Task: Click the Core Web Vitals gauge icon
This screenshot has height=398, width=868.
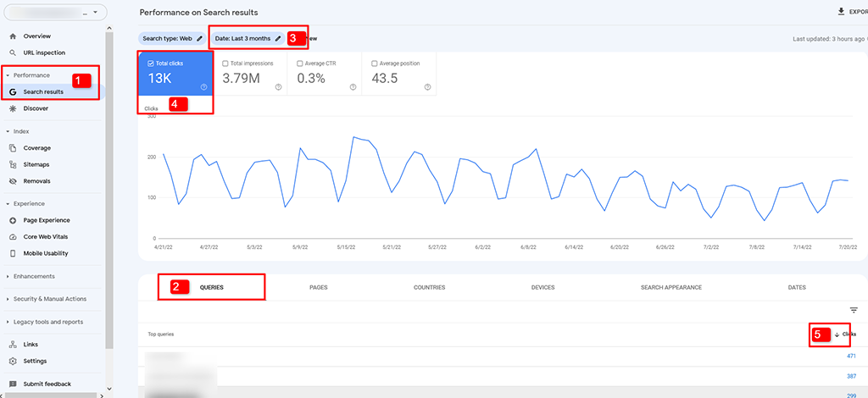Action: [x=13, y=237]
